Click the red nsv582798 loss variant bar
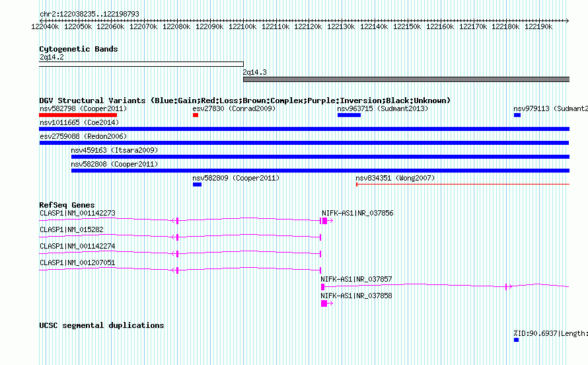This screenshot has height=365, width=588. (78, 115)
